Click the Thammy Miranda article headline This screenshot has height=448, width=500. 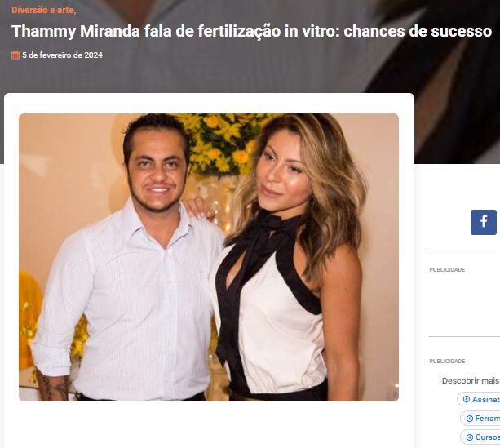click(251, 31)
